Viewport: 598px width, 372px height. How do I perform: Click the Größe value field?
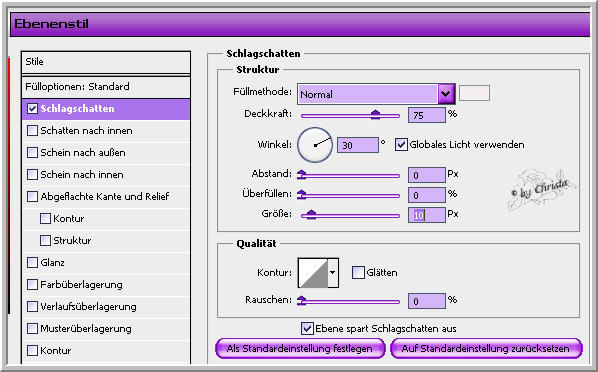point(427,215)
